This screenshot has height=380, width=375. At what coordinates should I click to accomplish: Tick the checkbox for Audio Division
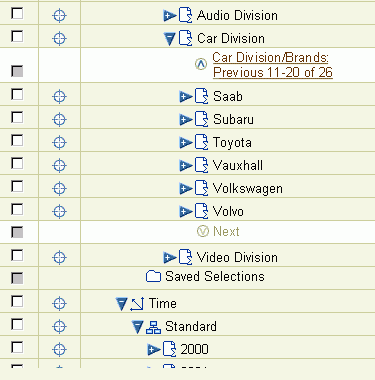[17, 14]
